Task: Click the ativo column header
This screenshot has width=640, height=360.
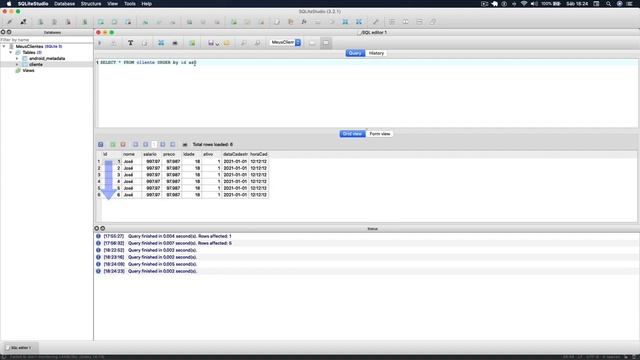Action: click(x=211, y=154)
